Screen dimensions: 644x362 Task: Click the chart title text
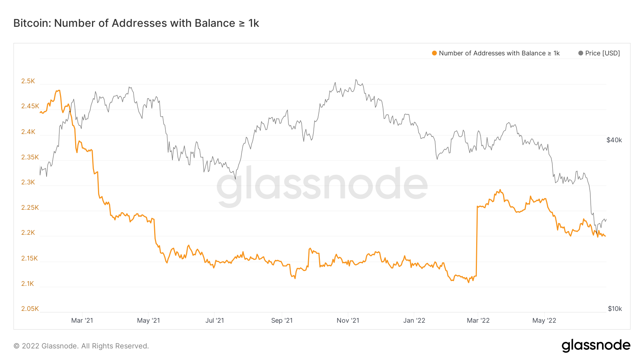pyautogui.click(x=136, y=23)
